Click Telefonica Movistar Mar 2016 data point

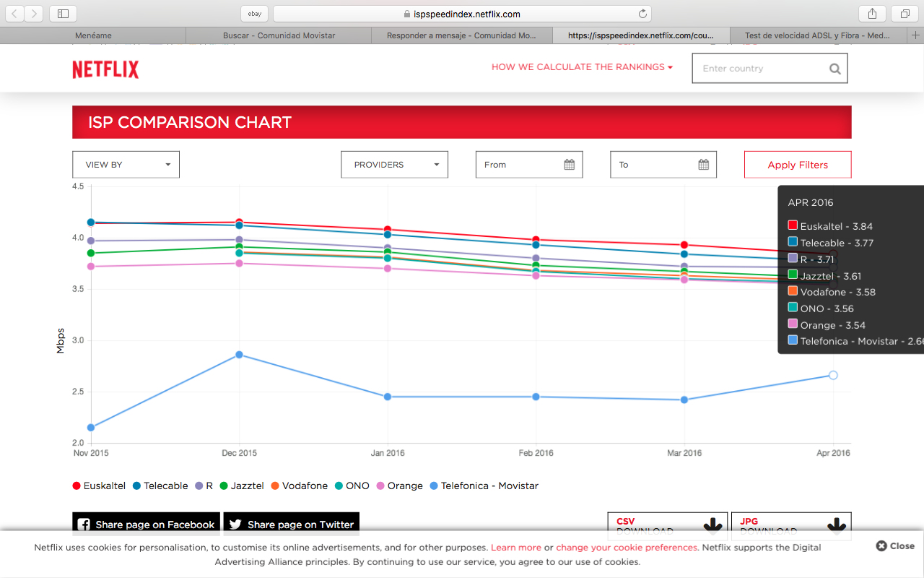684,400
